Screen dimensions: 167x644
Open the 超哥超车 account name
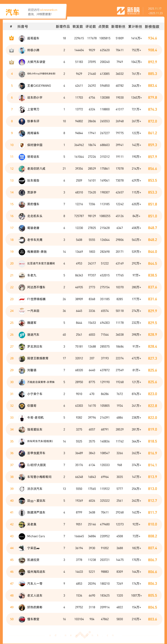[33, 38]
